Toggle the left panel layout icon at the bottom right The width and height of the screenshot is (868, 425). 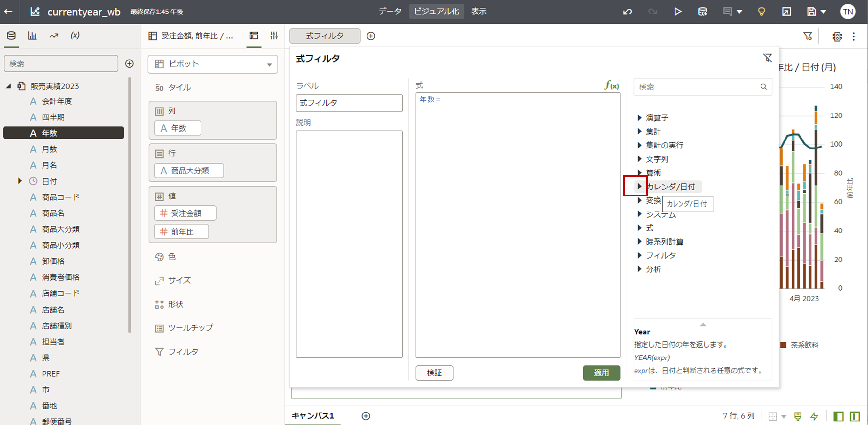(838, 416)
